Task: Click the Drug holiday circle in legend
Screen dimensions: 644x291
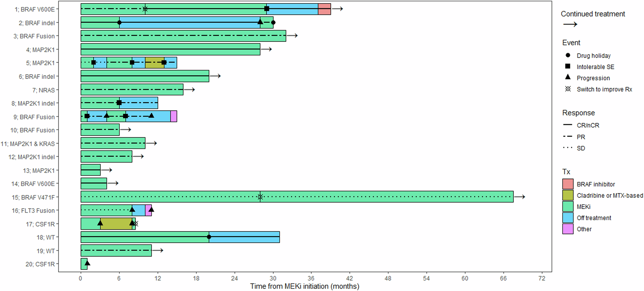Action: click(x=568, y=55)
